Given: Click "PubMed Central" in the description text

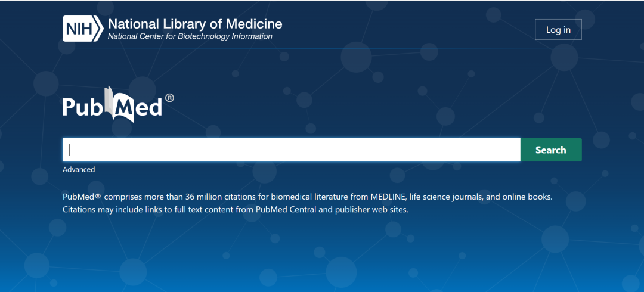Looking at the screenshot, I should 286,209.
